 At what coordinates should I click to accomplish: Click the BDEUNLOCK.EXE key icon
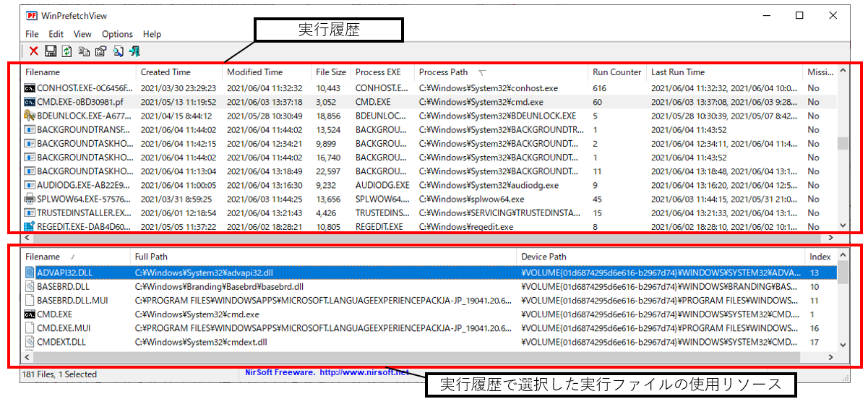pos(29,116)
